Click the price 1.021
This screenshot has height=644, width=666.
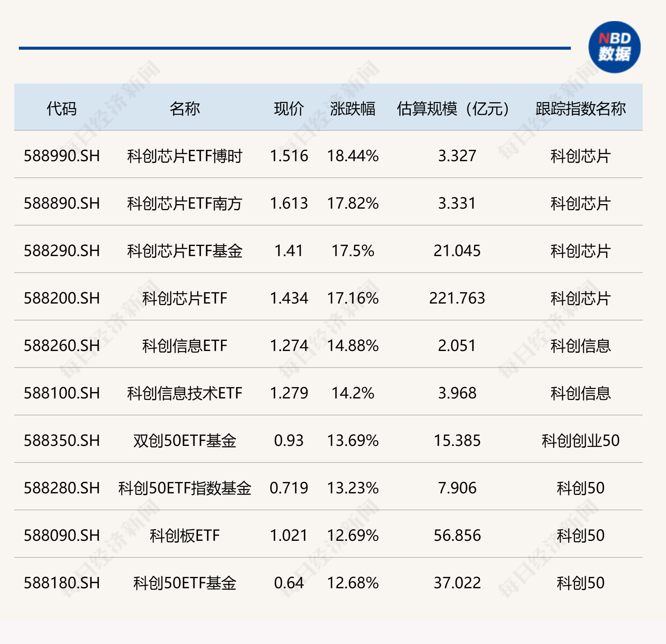tap(289, 536)
